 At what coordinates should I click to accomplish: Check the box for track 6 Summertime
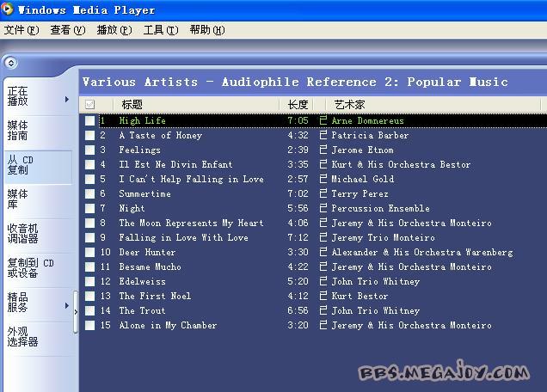(x=89, y=193)
